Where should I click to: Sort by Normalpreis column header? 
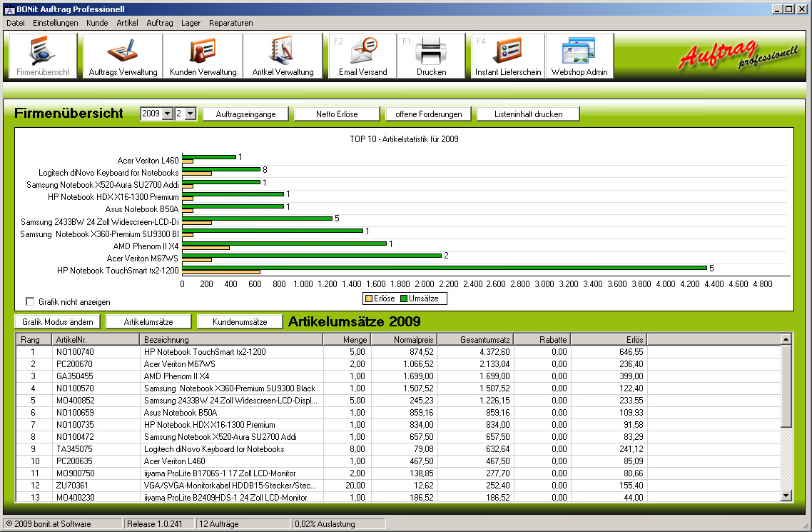point(405,340)
